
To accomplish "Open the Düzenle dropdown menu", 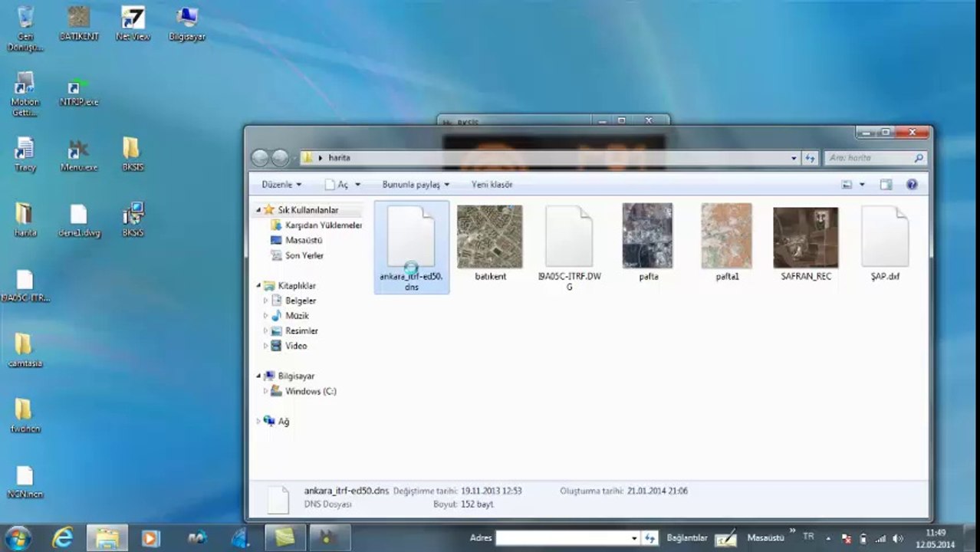I will click(281, 185).
